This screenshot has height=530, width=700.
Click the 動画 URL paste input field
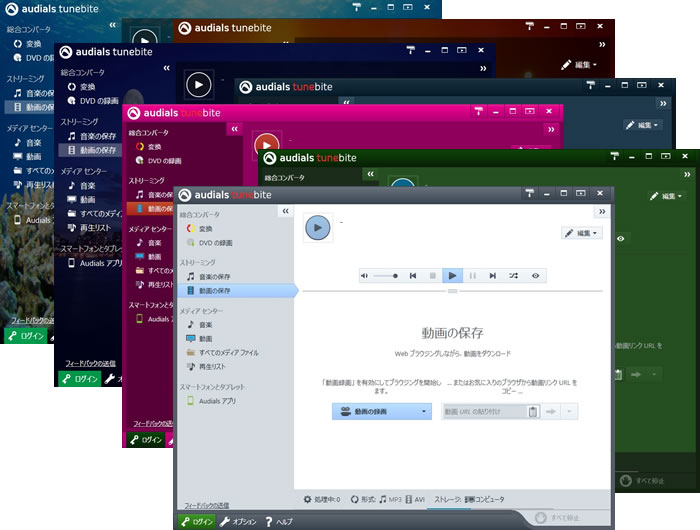pyautogui.click(x=484, y=412)
